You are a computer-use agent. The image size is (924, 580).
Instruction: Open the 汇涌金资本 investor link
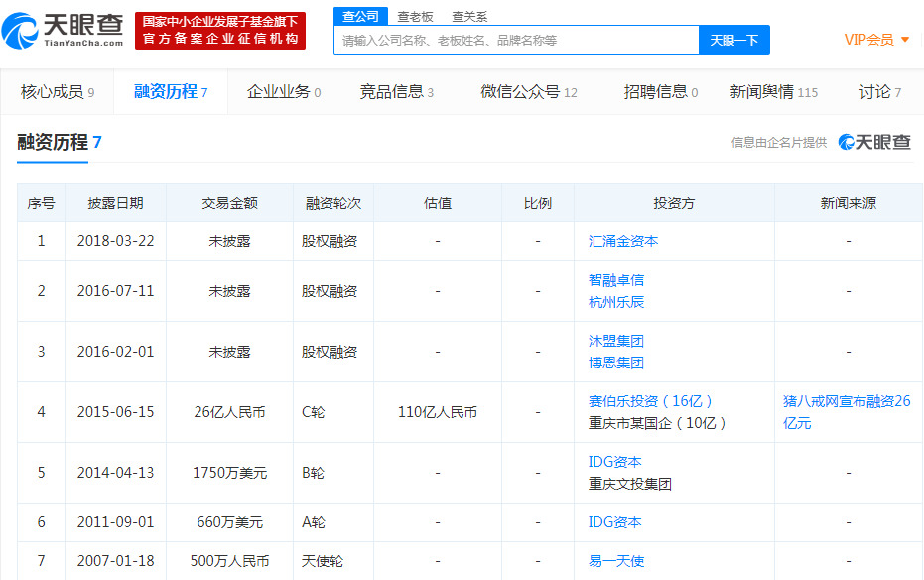pos(623,241)
